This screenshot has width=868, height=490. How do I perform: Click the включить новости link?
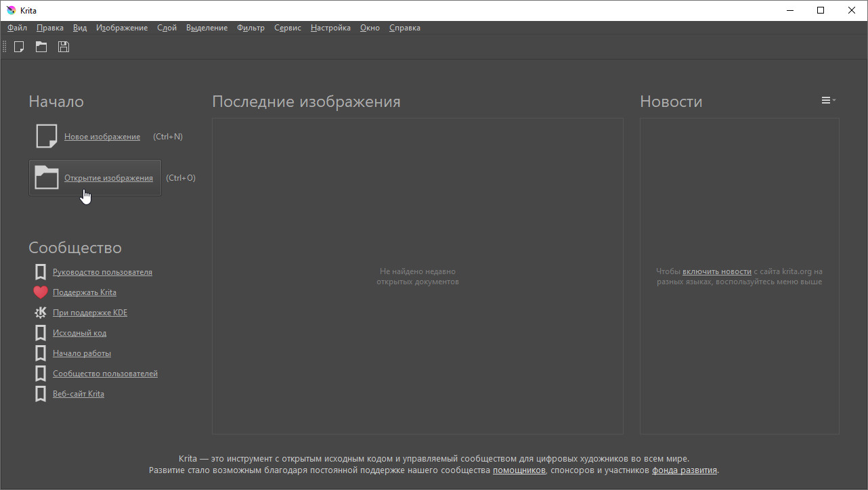pyautogui.click(x=716, y=271)
